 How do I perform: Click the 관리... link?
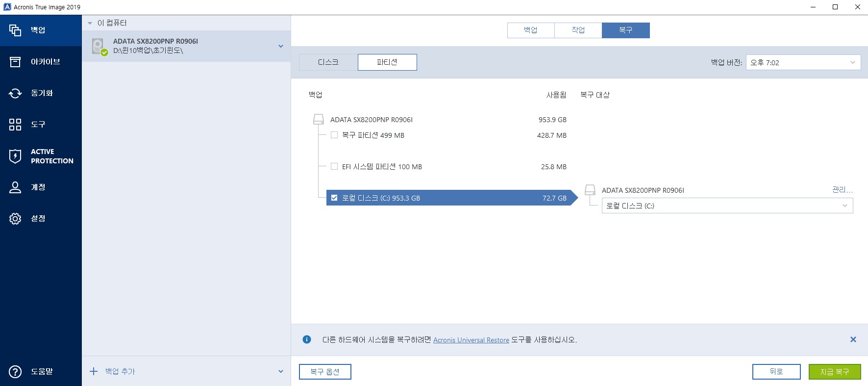point(843,190)
